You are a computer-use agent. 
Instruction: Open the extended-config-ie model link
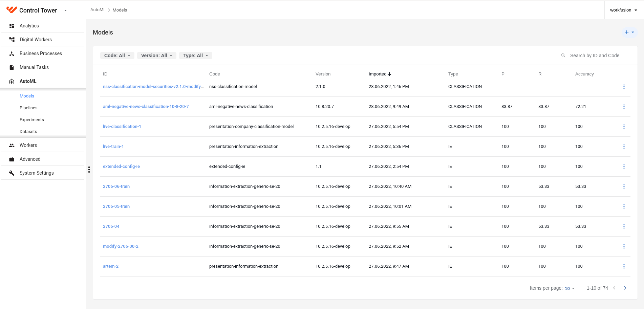coord(121,167)
